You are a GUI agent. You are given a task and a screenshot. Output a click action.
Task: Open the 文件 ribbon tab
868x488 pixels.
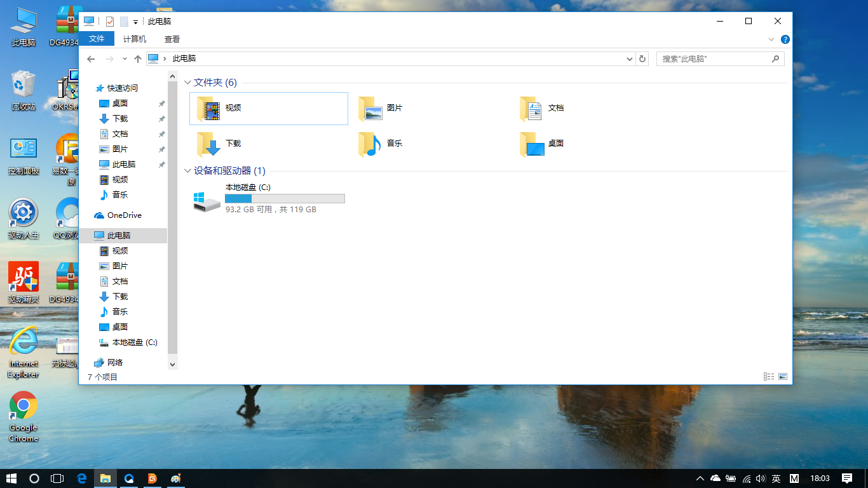[x=97, y=39]
